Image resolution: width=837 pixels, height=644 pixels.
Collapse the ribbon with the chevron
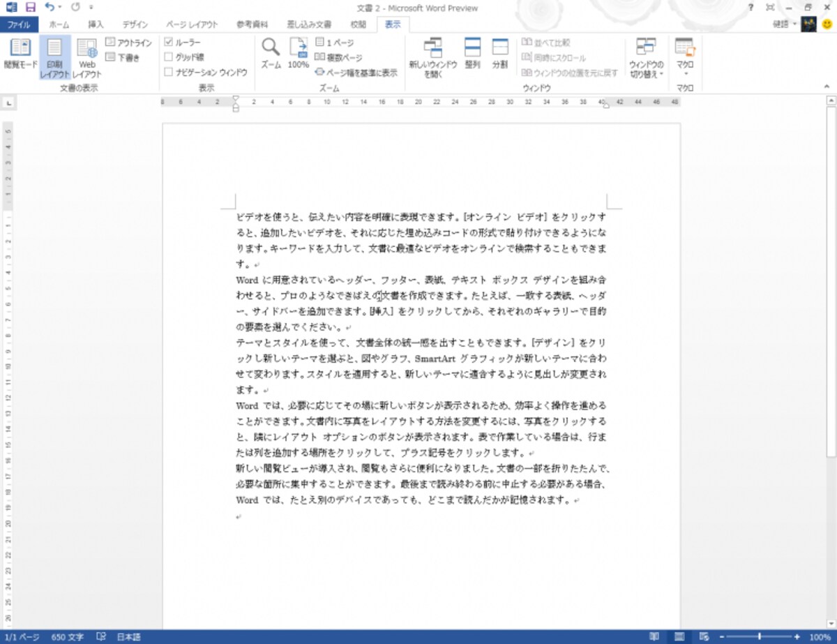point(828,86)
